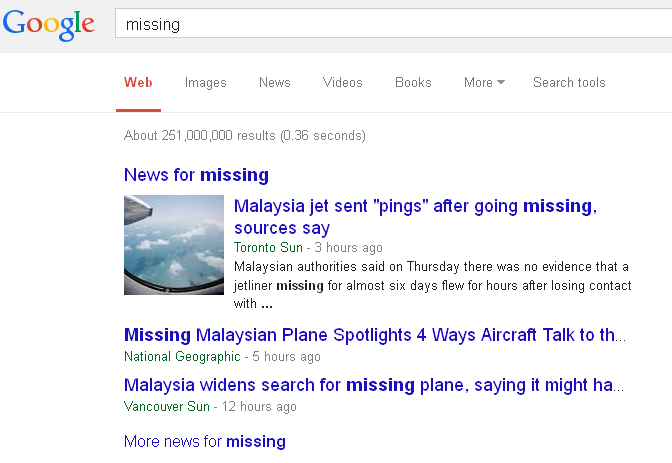Open Missing Malaysian Plane Spotlights article
This screenshot has height=463, width=672.
coord(375,335)
